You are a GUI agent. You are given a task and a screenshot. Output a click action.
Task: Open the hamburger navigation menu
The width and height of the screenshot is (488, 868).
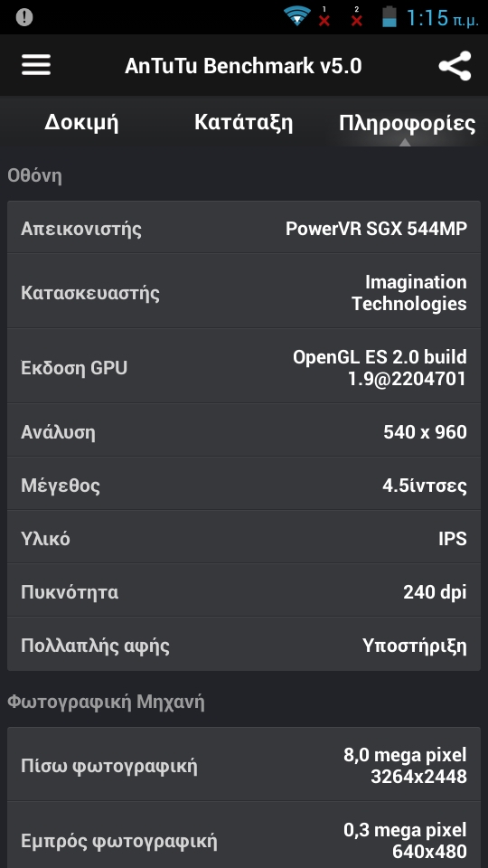click(x=36, y=65)
